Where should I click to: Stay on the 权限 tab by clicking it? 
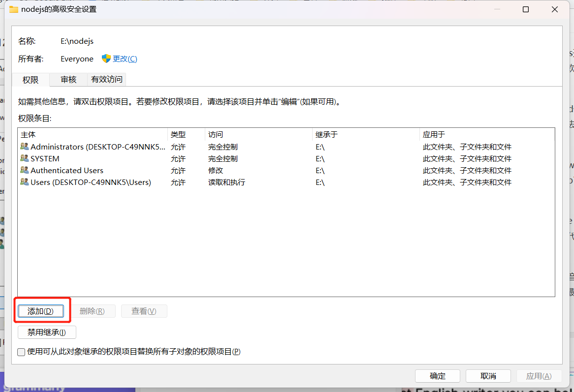click(31, 79)
